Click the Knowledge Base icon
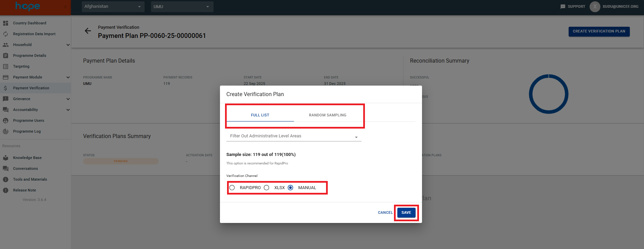Viewport: 644px width, 249px height. (5, 158)
